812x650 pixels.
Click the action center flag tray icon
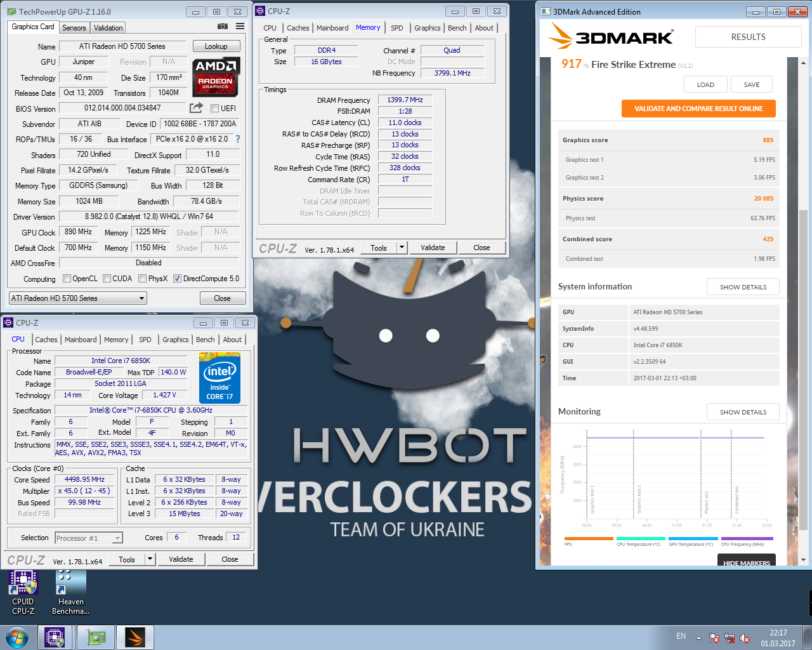pos(714,638)
